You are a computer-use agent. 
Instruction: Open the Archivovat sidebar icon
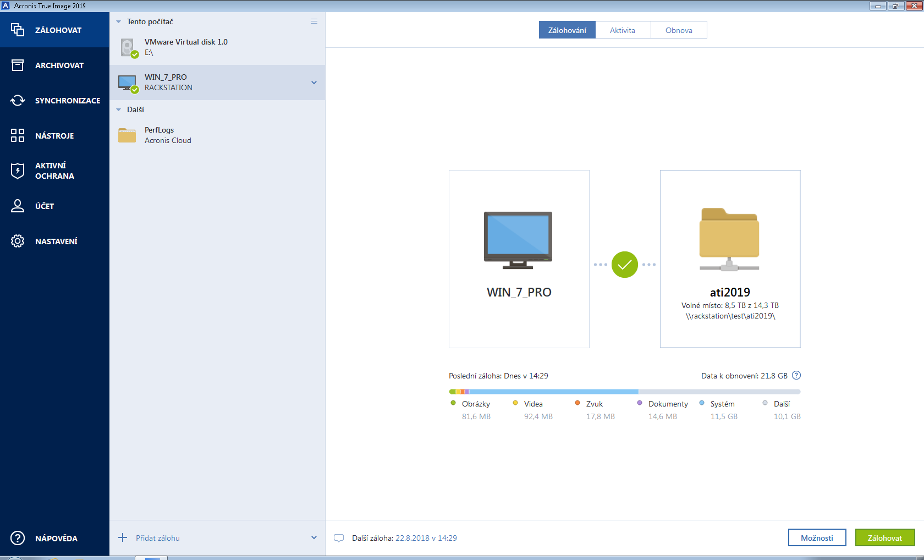point(18,65)
